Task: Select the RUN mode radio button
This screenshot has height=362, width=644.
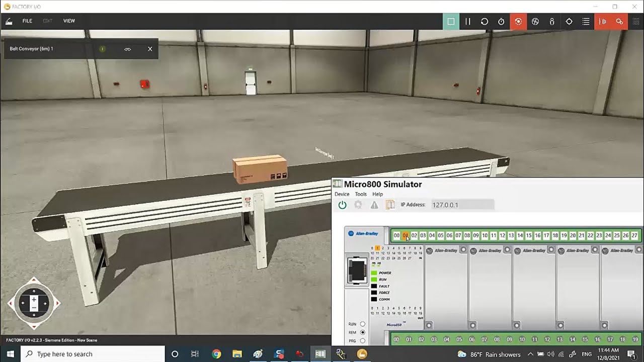Action: pyautogui.click(x=363, y=324)
